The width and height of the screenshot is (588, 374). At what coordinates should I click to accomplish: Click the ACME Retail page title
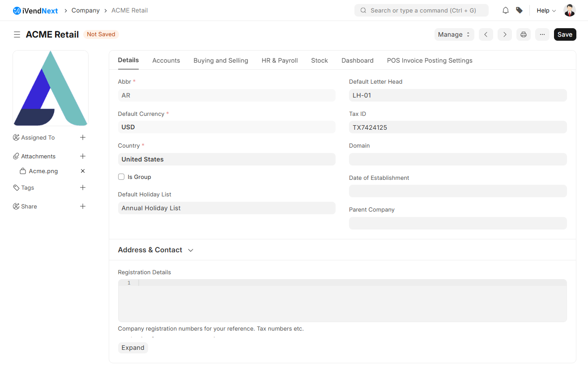click(52, 34)
